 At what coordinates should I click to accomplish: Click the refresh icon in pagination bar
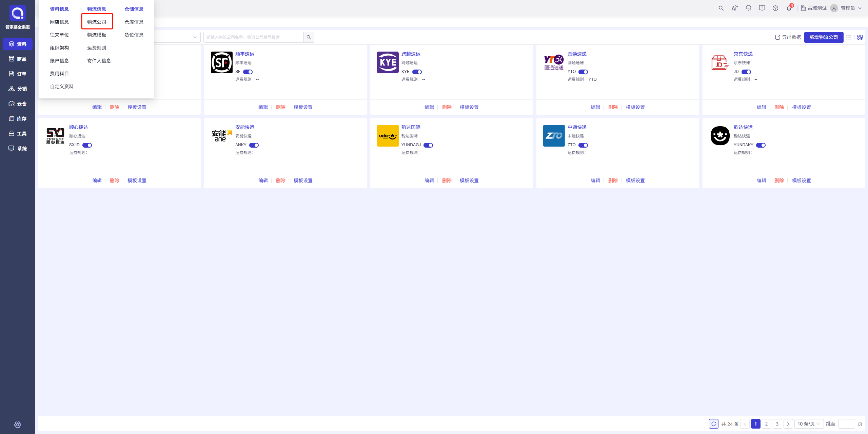pos(714,424)
